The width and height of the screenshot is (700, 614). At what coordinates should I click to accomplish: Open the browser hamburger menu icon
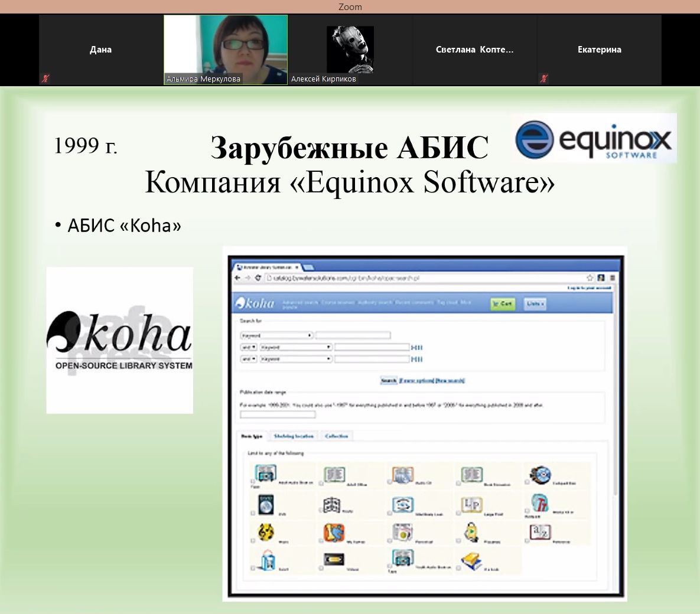click(613, 277)
